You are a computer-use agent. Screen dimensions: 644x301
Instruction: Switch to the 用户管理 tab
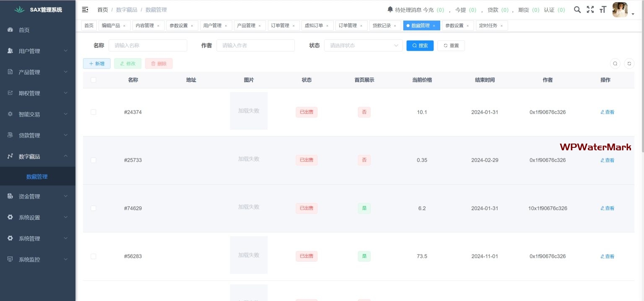pos(216,26)
